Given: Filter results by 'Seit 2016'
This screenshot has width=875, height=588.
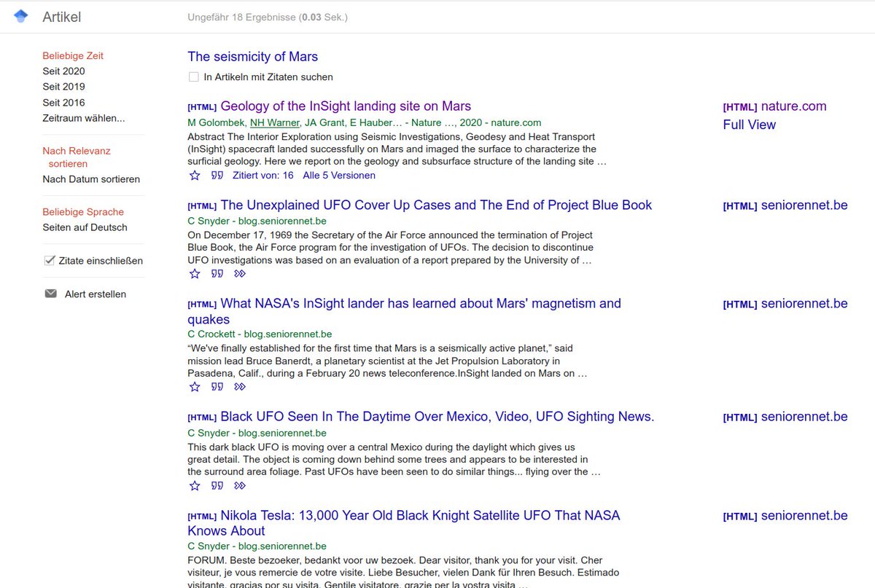Looking at the screenshot, I should click(63, 103).
